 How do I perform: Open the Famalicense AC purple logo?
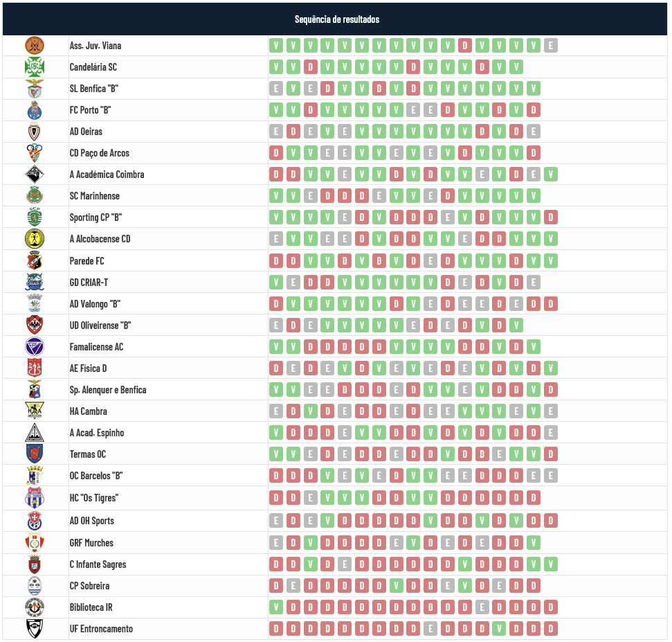click(35, 347)
